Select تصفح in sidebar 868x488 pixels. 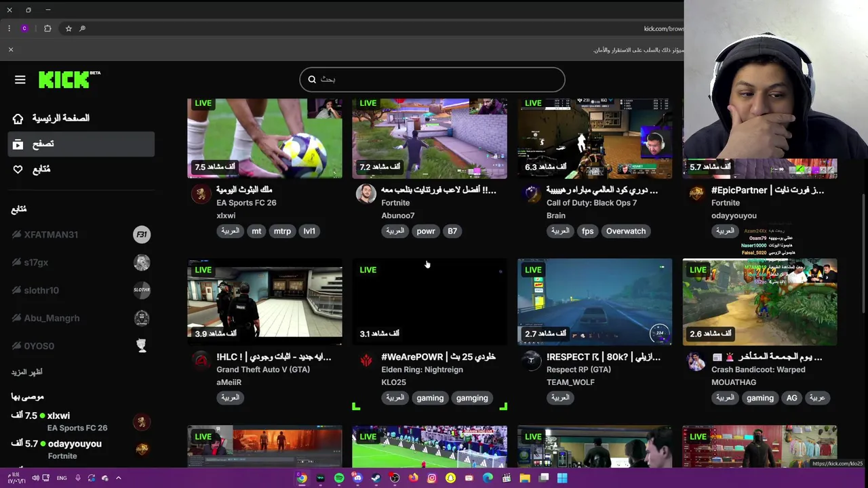81,144
